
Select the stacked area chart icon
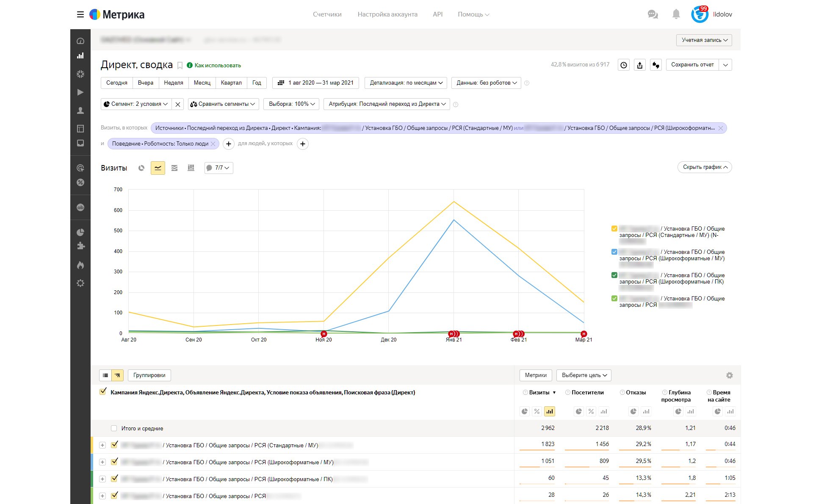(x=174, y=168)
